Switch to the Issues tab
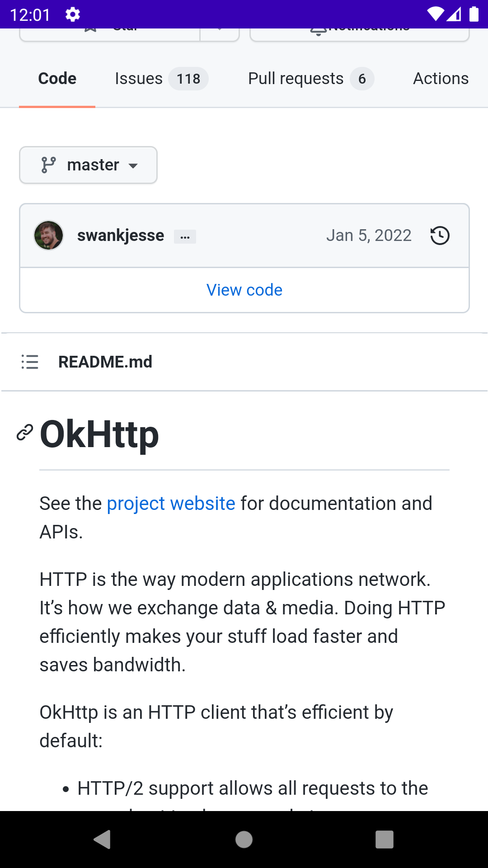The image size is (488, 868). (139, 78)
